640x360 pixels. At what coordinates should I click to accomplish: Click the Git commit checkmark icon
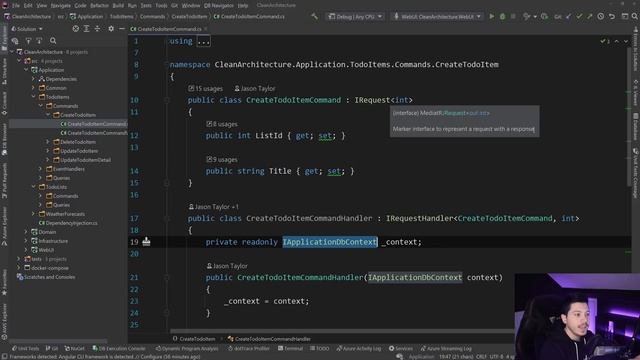579,17
